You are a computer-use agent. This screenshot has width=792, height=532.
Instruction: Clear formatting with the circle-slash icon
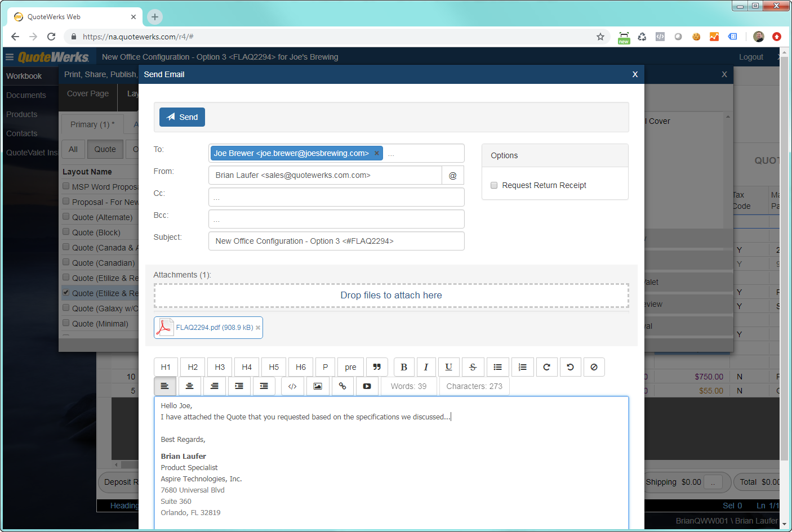pos(594,367)
